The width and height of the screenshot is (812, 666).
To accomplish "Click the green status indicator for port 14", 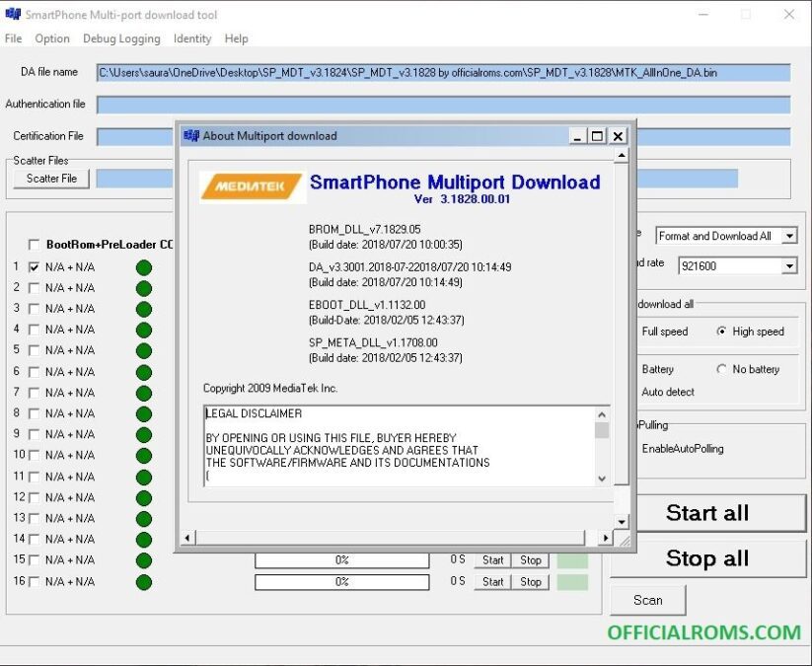I will (x=144, y=540).
